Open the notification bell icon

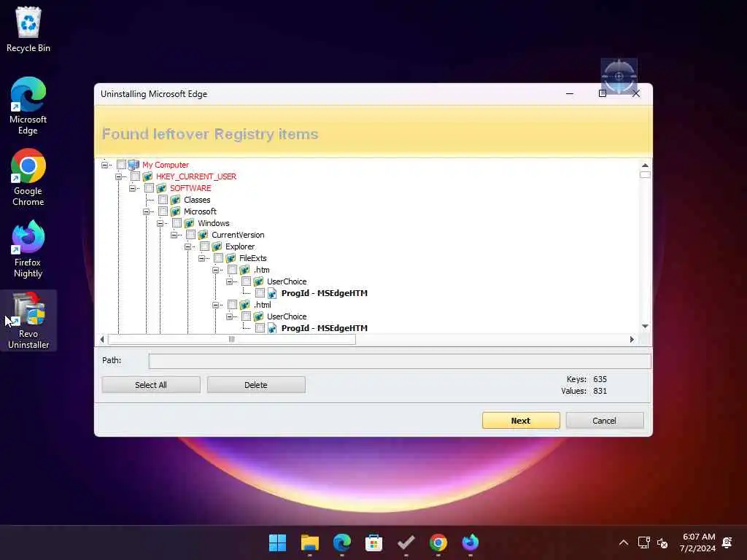pos(727,542)
